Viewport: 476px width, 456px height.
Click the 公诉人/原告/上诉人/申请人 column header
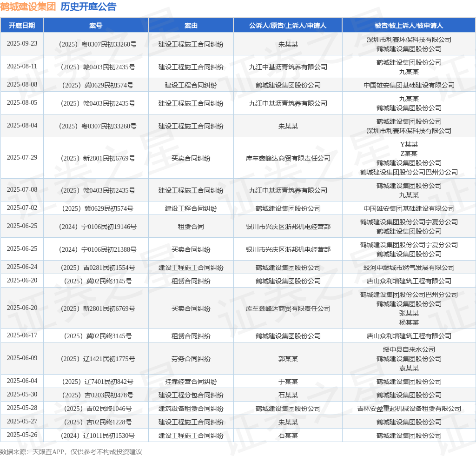click(288, 26)
